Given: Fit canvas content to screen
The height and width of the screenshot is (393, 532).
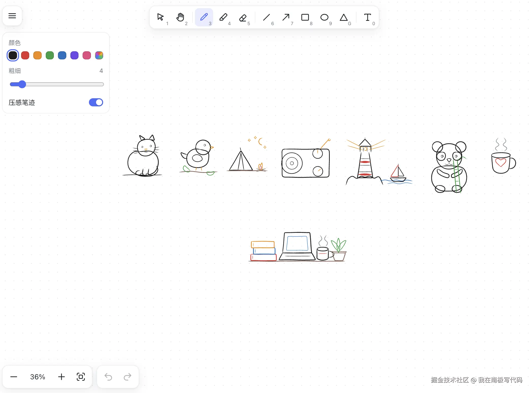Looking at the screenshot, I should [81, 377].
